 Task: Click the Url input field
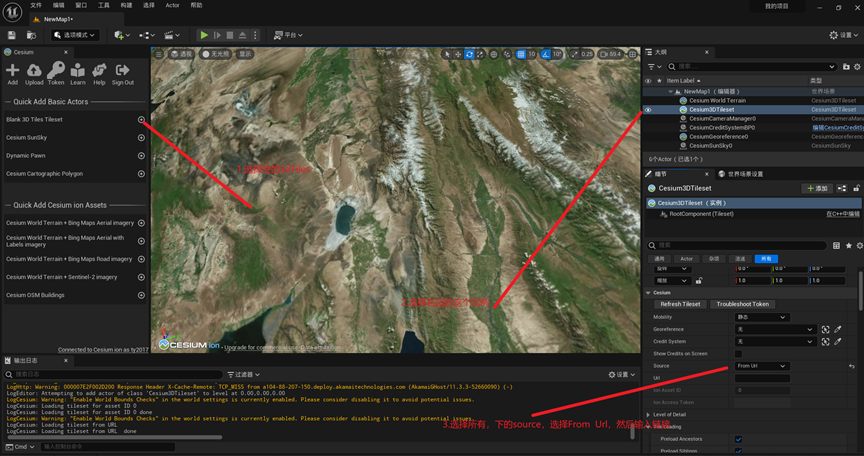[762, 378]
